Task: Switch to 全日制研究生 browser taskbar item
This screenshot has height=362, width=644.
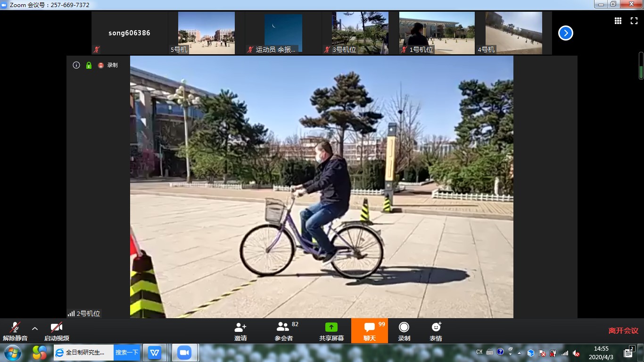Action: click(83, 353)
